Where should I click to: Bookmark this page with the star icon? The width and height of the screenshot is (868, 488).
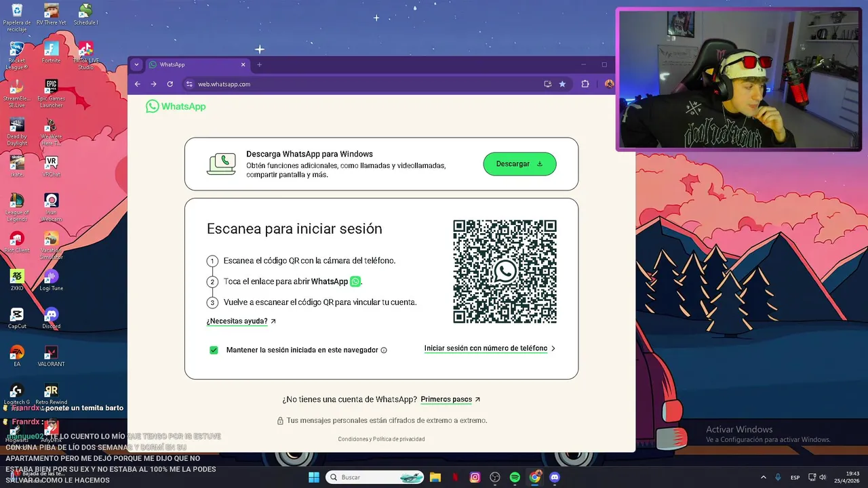click(x=562, y=84)
